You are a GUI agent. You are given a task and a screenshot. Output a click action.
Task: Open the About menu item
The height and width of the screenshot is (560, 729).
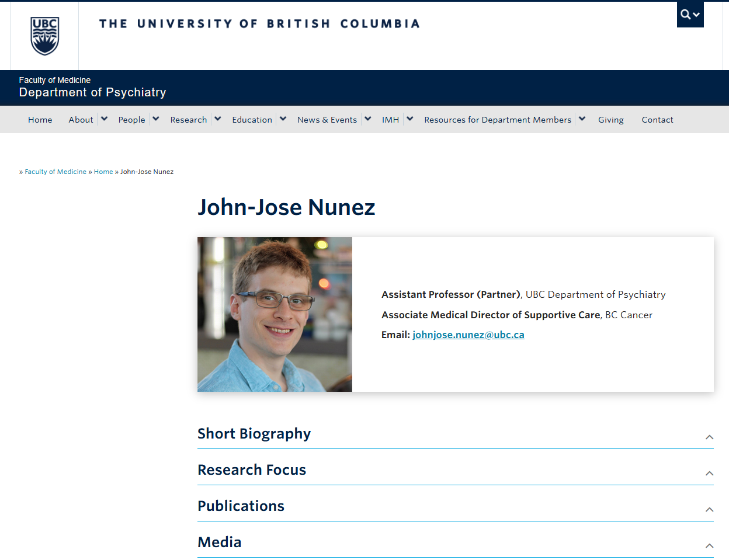(81, 120)
